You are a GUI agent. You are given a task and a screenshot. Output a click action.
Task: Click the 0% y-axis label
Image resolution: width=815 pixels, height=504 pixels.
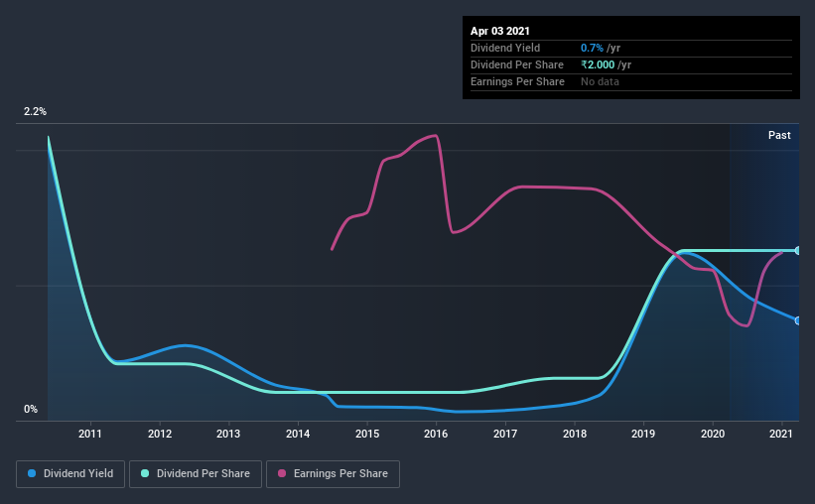[x=31, y=409]
